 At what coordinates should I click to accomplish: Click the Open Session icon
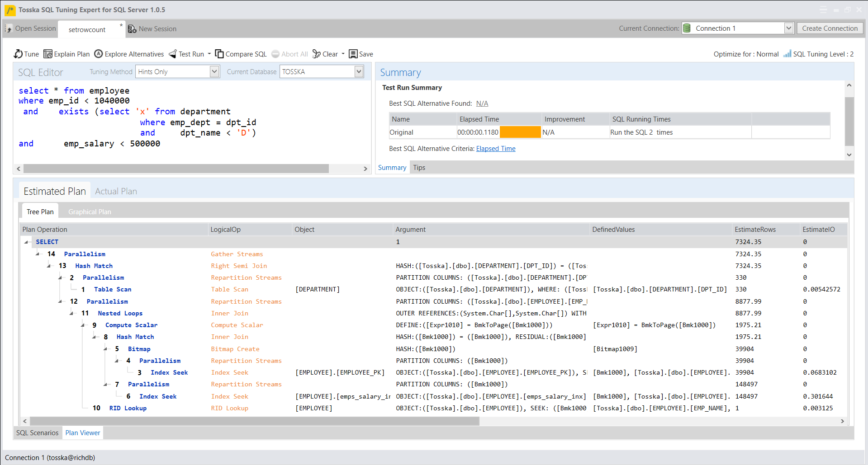(9, 28)
